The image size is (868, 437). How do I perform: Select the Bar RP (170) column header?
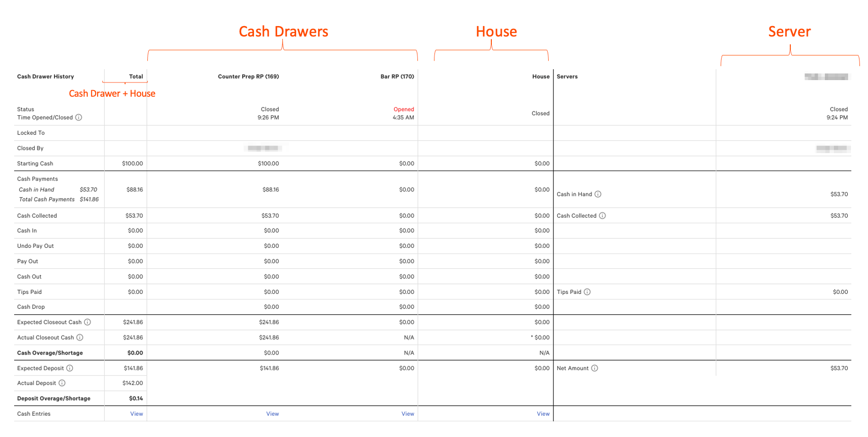point(396,76)
